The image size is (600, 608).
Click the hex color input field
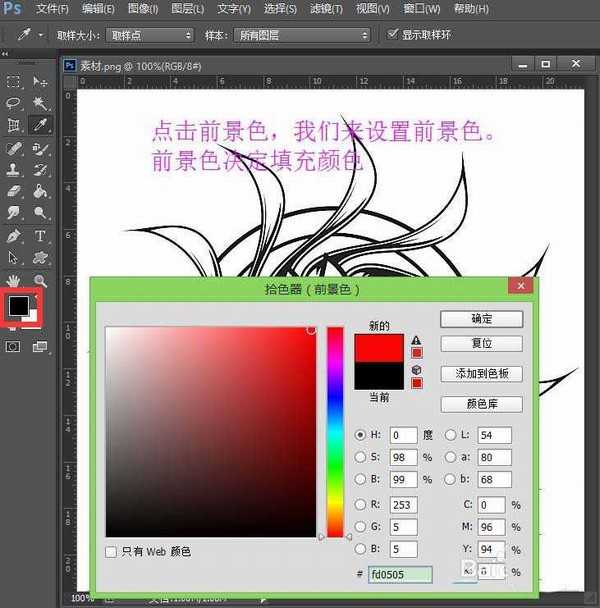click(x=400, y=574)
